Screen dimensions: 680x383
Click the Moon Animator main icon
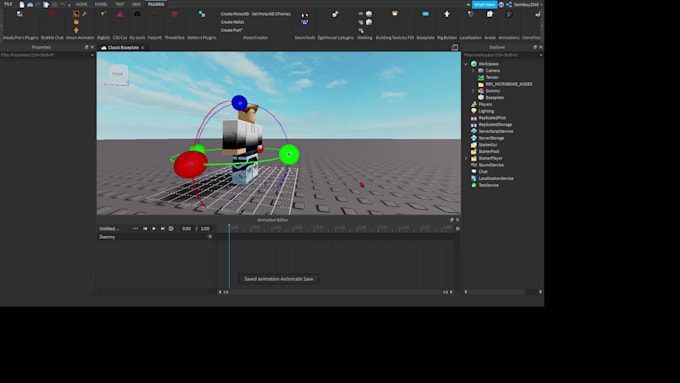[76, 14]
